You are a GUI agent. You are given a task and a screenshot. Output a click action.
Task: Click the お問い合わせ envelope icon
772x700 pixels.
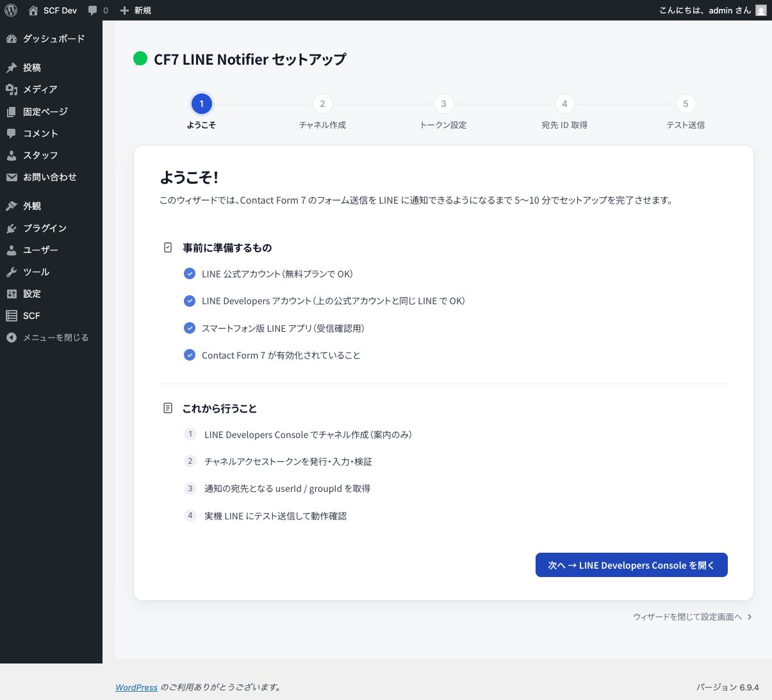click(12, 177)
